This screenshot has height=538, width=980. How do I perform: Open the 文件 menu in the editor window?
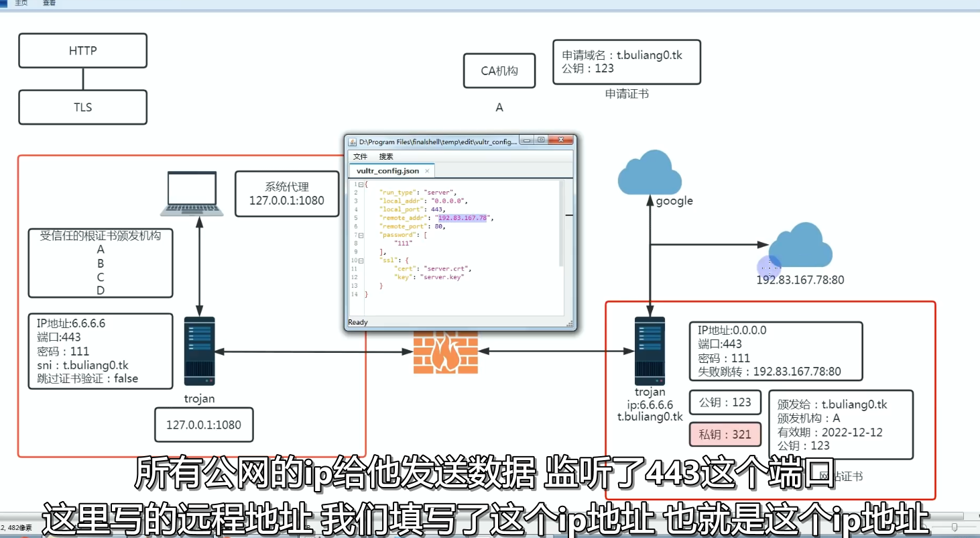point(360,156)
